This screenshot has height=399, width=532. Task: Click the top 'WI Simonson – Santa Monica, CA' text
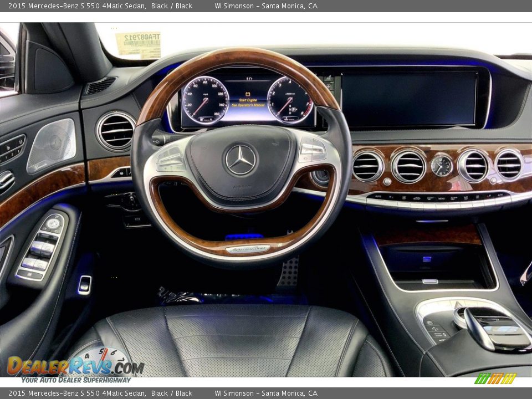(x=266, y=6)
